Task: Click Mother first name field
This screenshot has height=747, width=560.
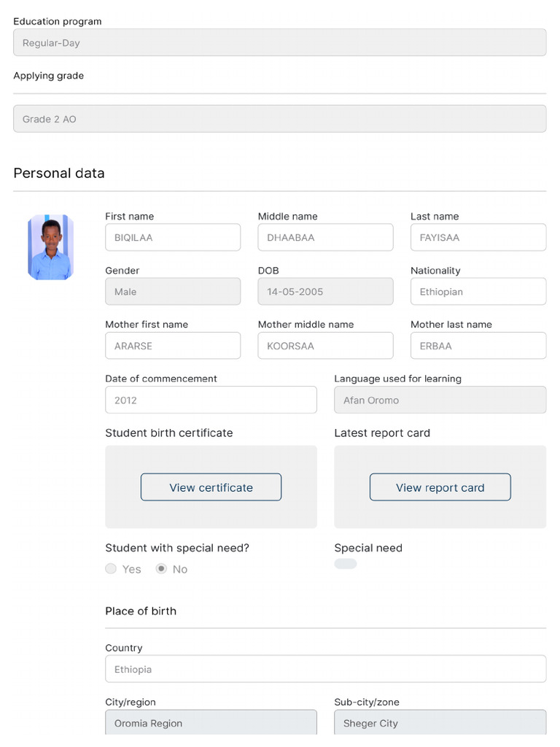Action: [x=173, y=346]
